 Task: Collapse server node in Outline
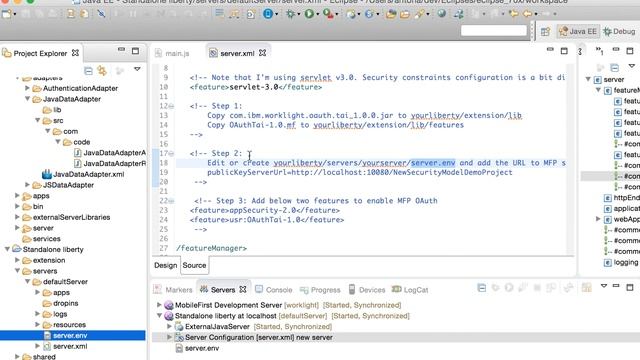pos(588,79)
